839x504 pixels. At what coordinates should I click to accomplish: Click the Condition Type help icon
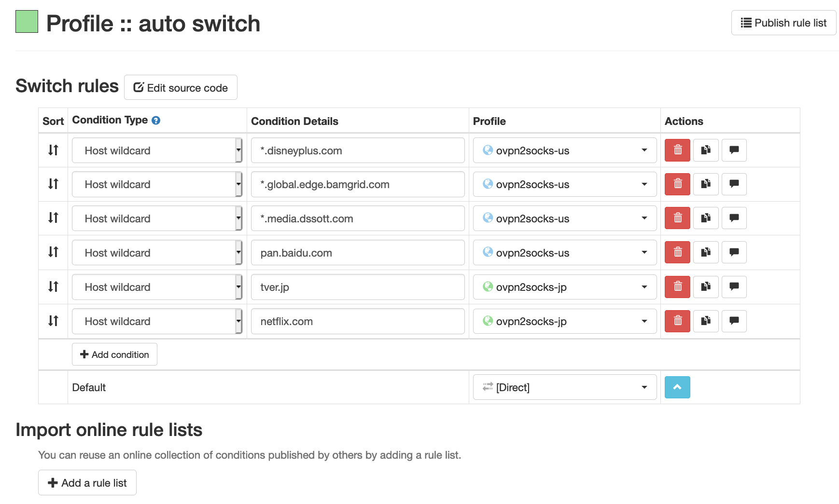(156, 121)
